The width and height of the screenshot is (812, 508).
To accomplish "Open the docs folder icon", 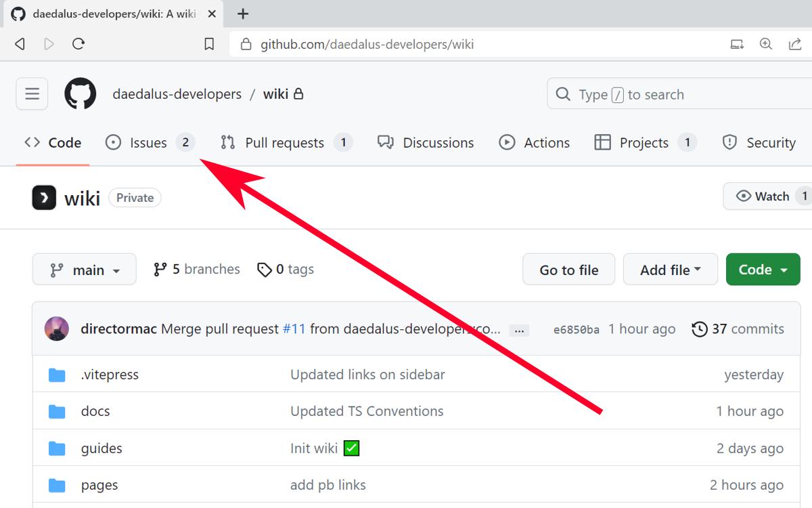I will [57, 411].
